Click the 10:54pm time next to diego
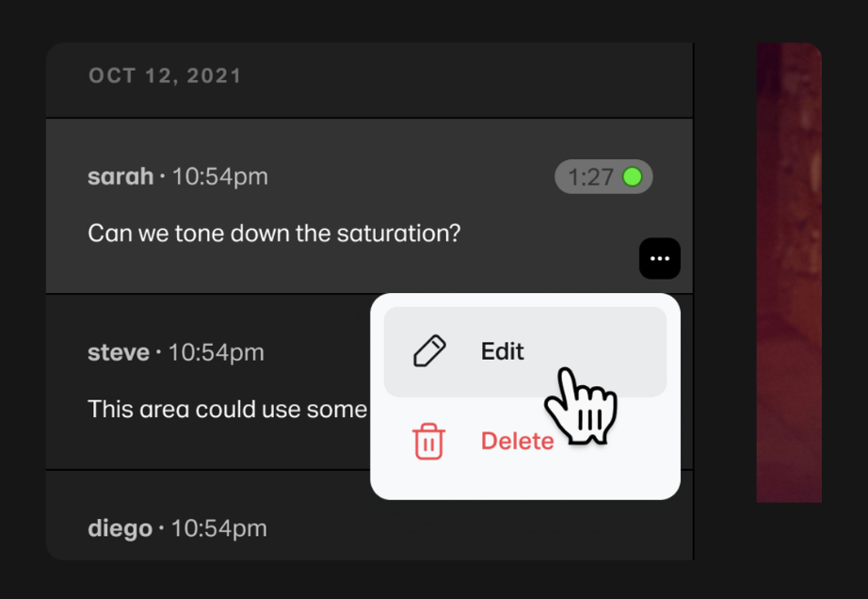This screenshot has height=599, width=868. click(218, 528)
